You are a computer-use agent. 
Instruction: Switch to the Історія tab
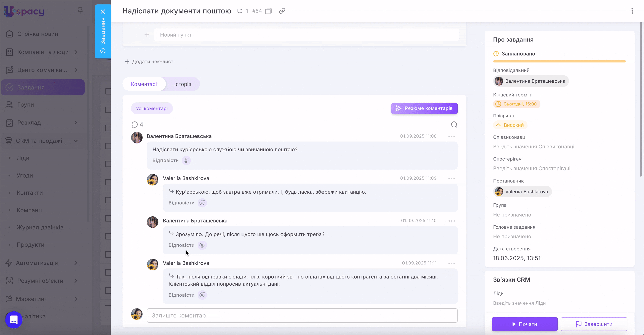pos(183,84)
